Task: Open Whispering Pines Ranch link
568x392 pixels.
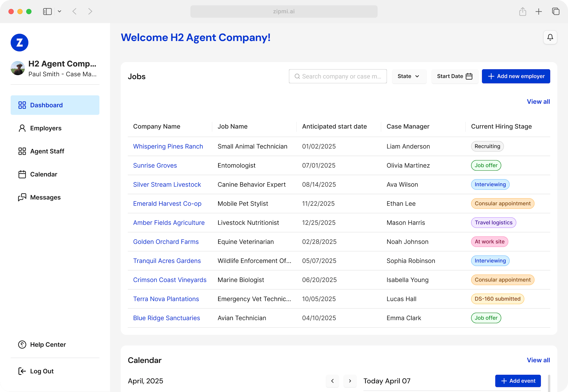Action: [x=168, y=146]
